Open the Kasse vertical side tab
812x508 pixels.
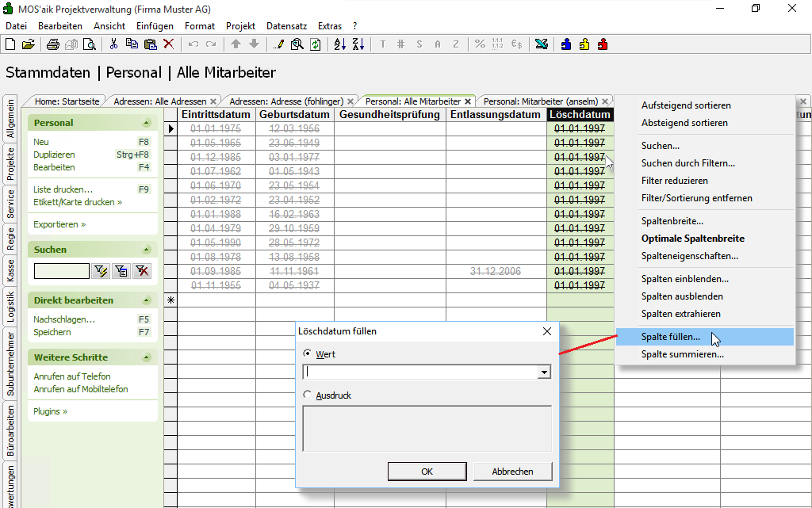point(10,270)
